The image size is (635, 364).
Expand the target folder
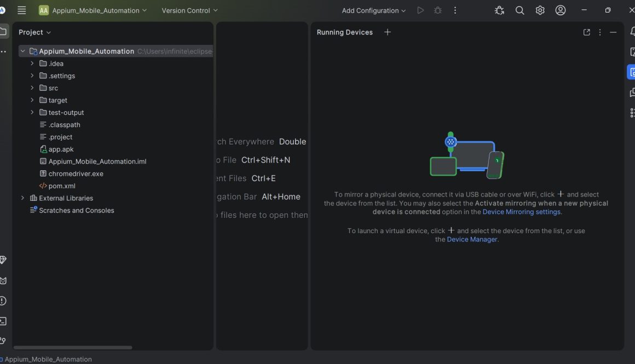[32, 100]
